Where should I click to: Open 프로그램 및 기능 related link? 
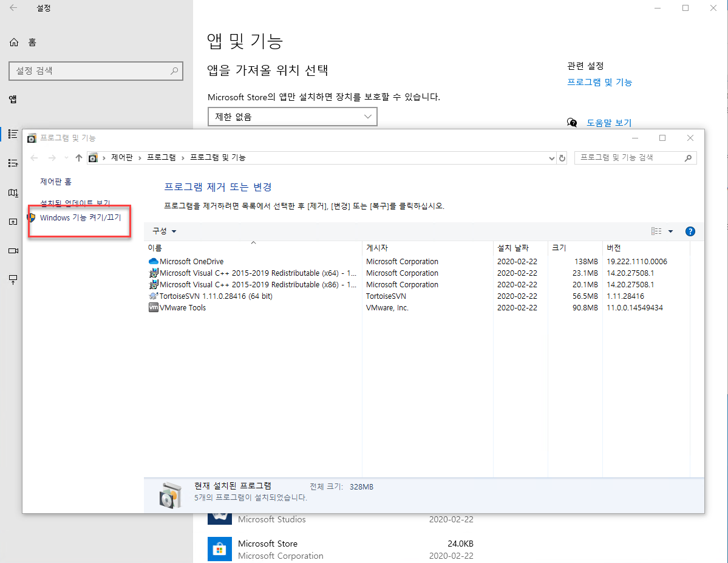click(599, 82)
